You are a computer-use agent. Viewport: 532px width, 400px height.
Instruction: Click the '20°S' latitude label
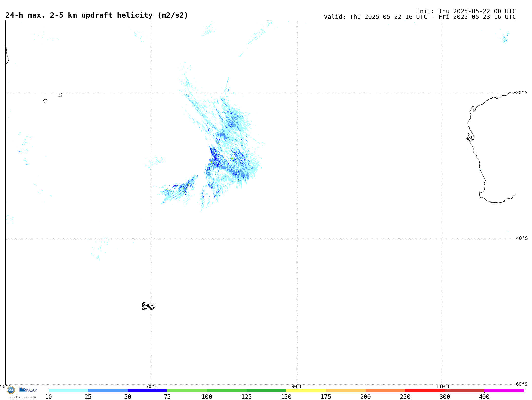tap(522, 93)
